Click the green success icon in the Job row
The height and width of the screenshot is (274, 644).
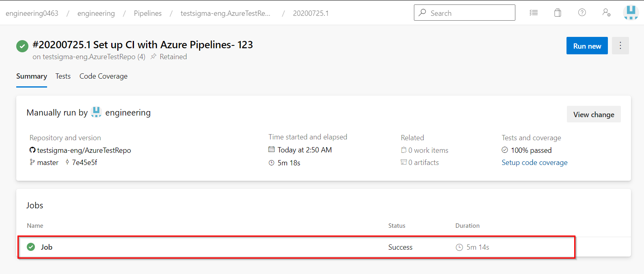point(31,247)
